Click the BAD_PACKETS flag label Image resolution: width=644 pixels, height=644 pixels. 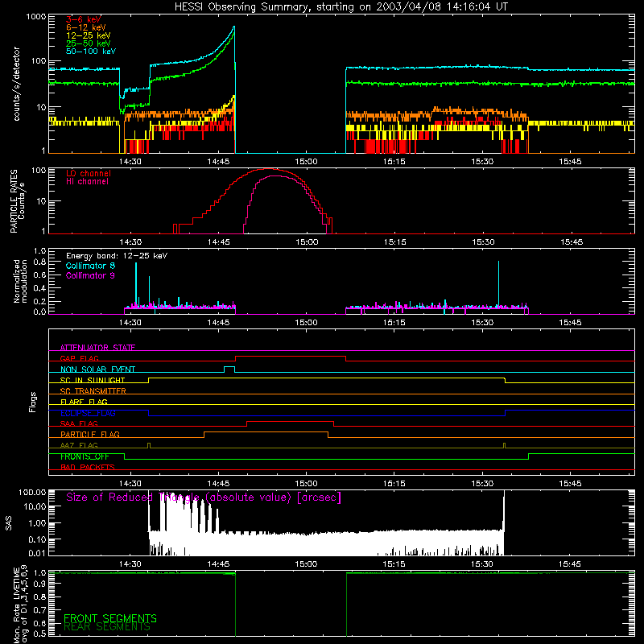[88, 467]
